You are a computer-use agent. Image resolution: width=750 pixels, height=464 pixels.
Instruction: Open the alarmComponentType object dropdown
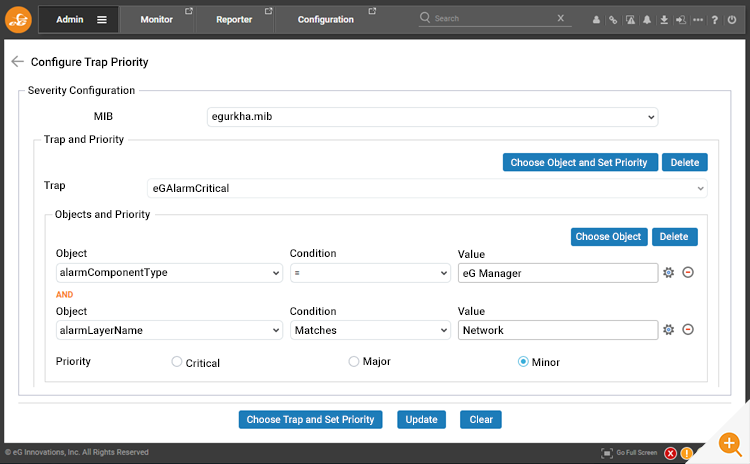pos(169,273)
